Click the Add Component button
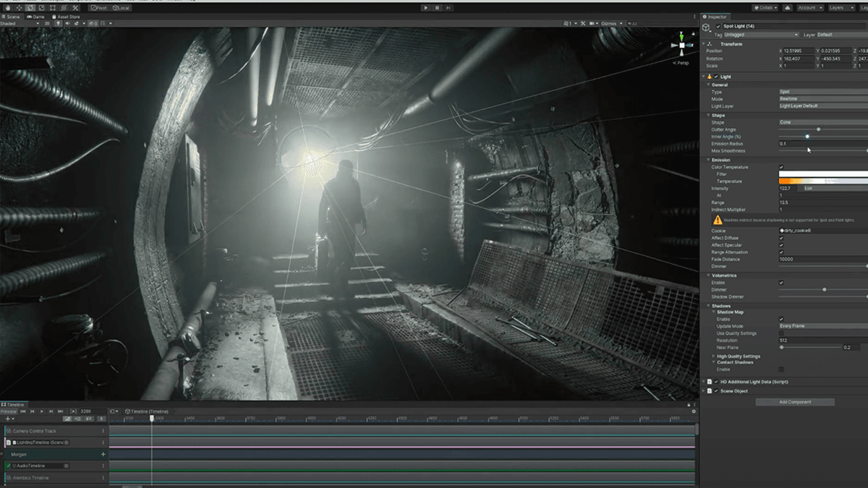The image size is (868, 488). 796,401
